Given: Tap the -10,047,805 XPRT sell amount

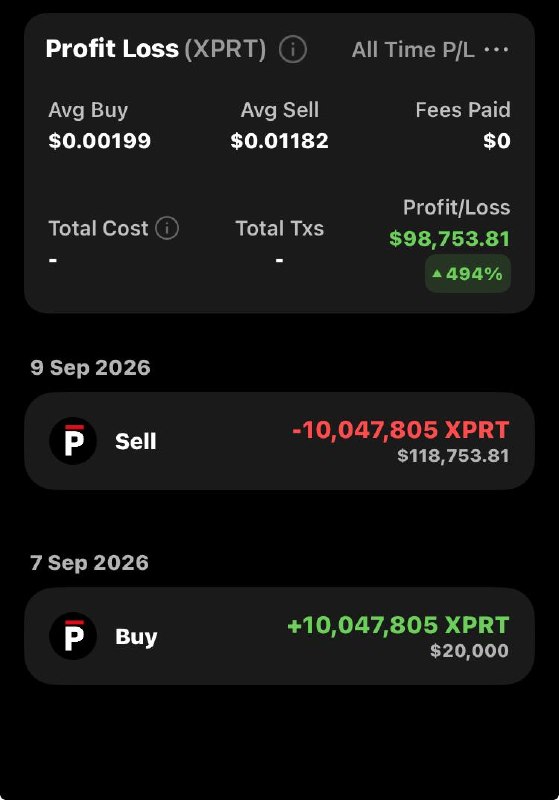Looking at the screenshot, I should 400,430.
